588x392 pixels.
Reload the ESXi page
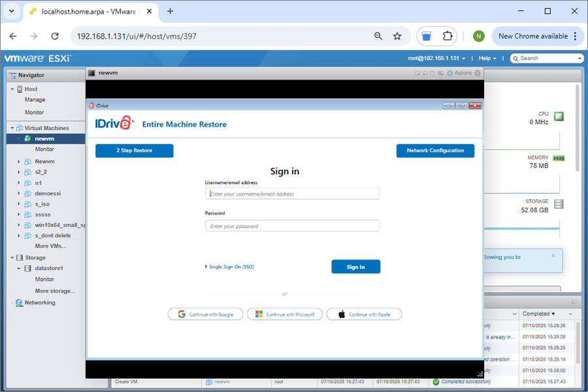point(55,37)
